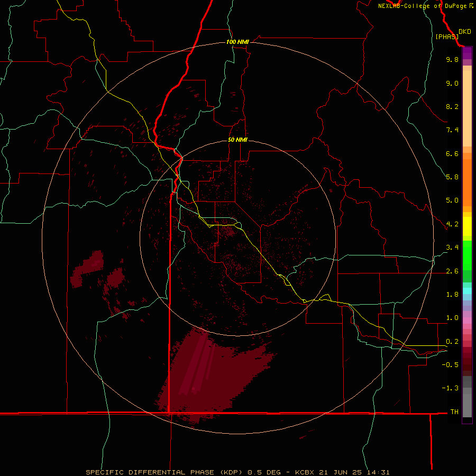Select the 9.8 value on color scale
The image size is (476, 476).
coord(452,59)
